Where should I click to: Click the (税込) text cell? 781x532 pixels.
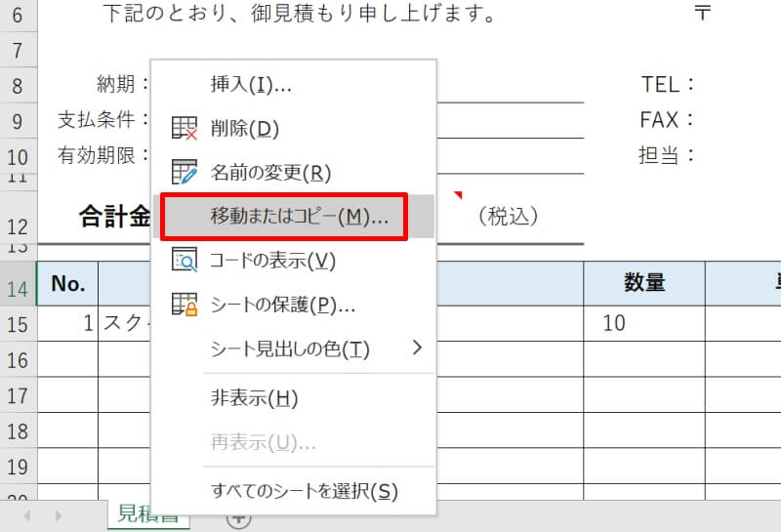(x=508, y=216)
